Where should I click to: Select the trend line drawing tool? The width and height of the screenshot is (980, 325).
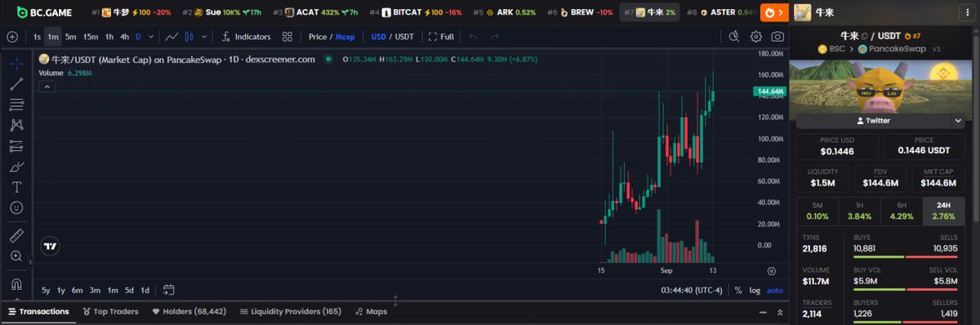16,83
